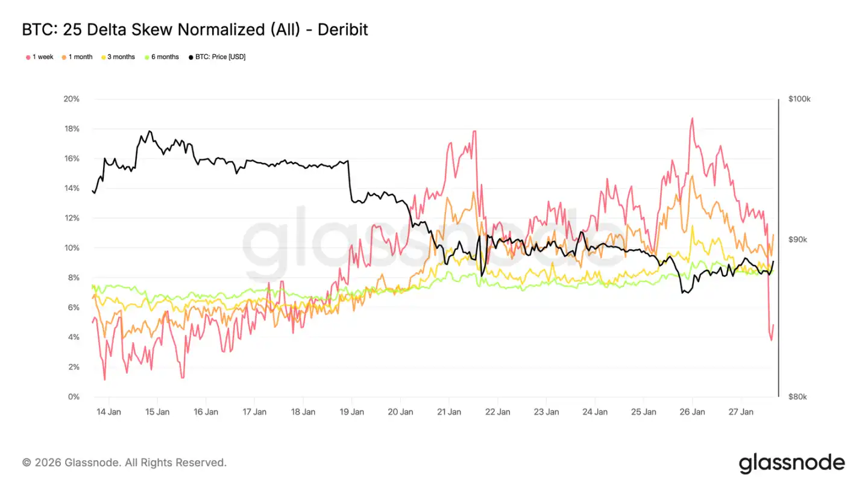Toggle the "BTC: Price [USD]" legend label
This screenshot has height=488, width=868.
pos(221,57)
